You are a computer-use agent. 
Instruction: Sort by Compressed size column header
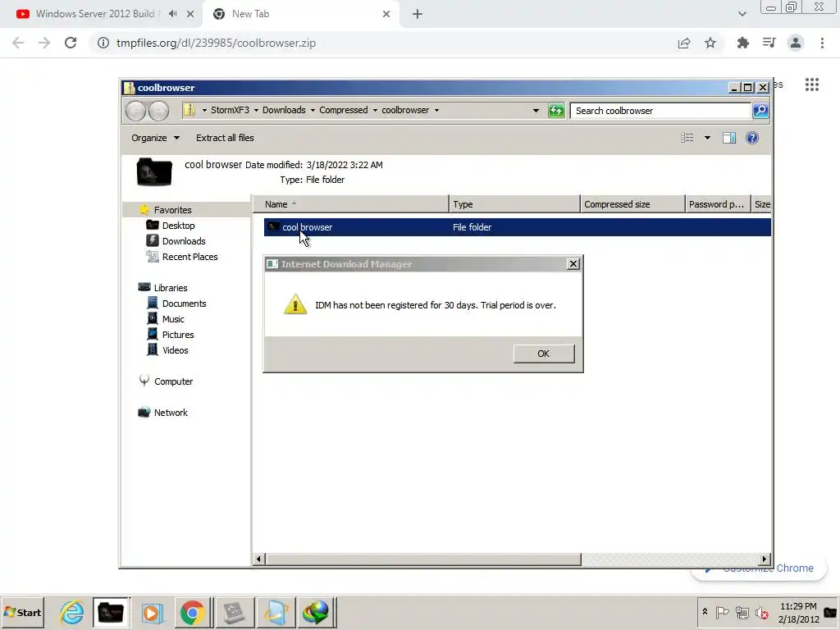(x=632, y=204)
